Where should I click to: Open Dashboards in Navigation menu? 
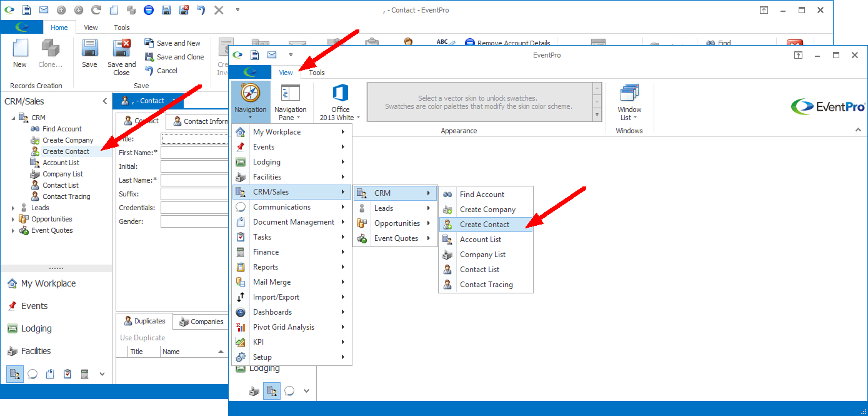(x=292, y=312)
